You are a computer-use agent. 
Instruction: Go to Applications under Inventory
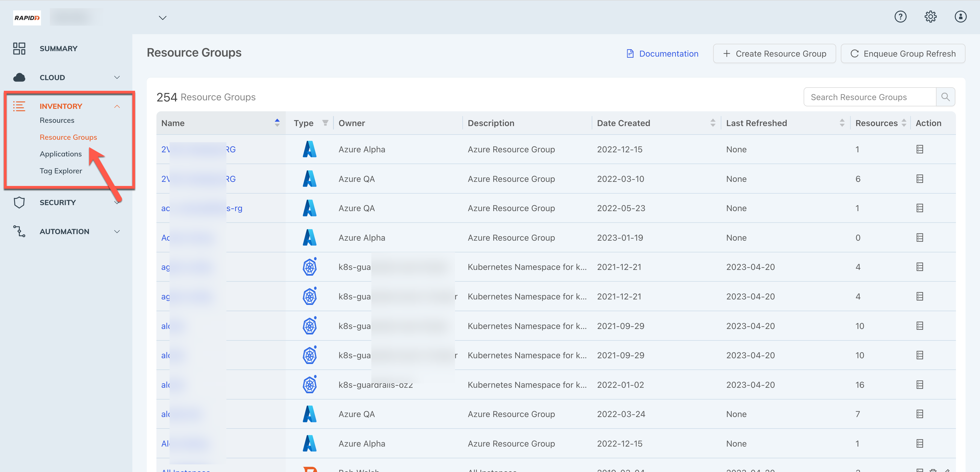click(x=60, y=154)
